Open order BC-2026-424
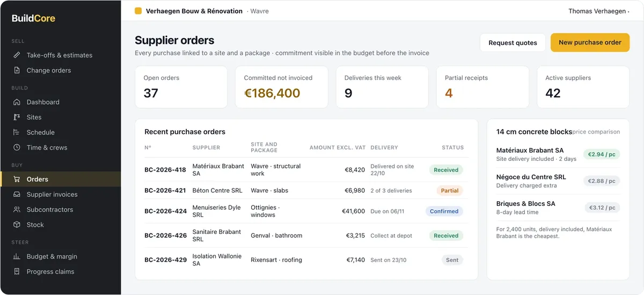The image size is (644, 295). click(x=165, y=211)
